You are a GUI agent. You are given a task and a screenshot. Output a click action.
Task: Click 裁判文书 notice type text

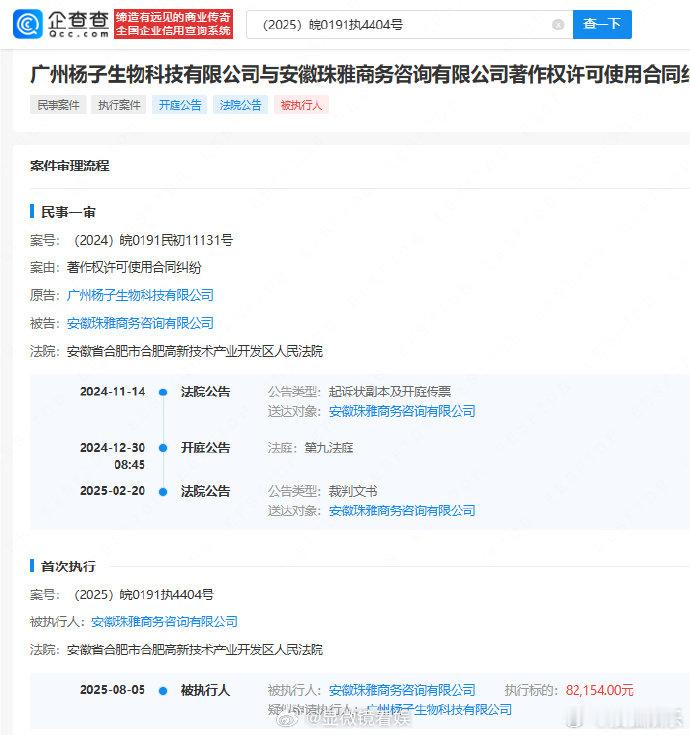click(x=353, y=491)
